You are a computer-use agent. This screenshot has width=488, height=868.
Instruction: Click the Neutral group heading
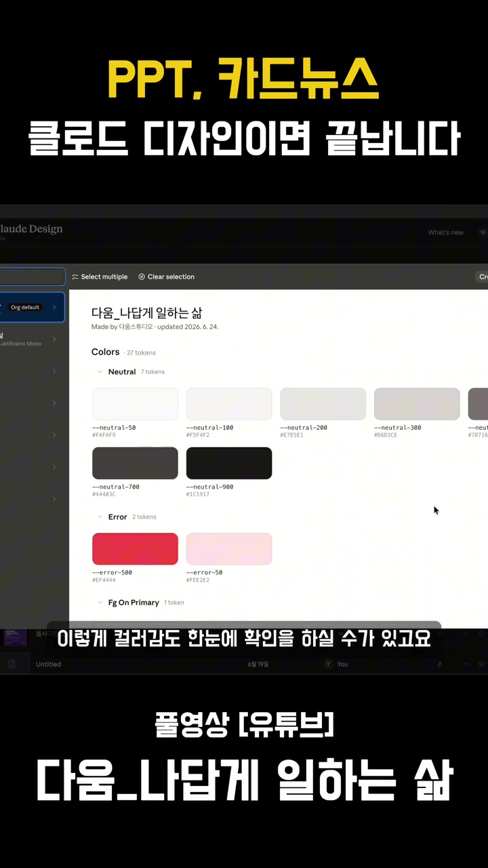point(122,372)
